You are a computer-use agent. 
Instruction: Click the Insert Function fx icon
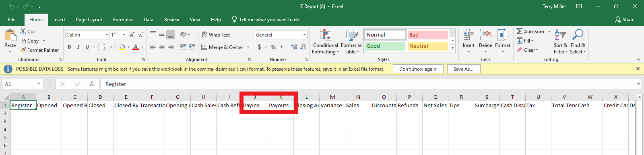92,84
